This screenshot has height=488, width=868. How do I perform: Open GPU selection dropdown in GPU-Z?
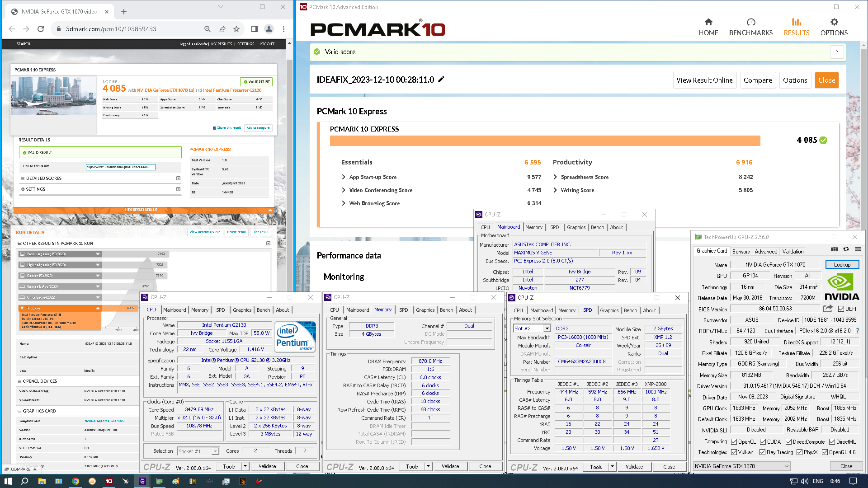[x=742, y=466]
